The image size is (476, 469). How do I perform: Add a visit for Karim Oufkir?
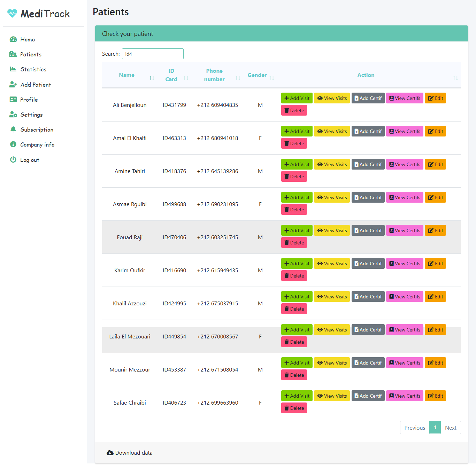click(297, 264)
